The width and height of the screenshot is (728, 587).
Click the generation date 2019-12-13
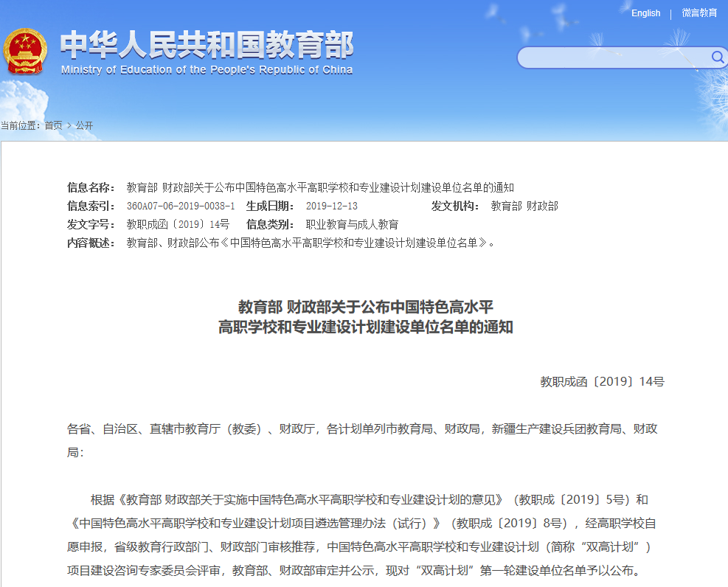pyautogui.click(x=331, y=206)
